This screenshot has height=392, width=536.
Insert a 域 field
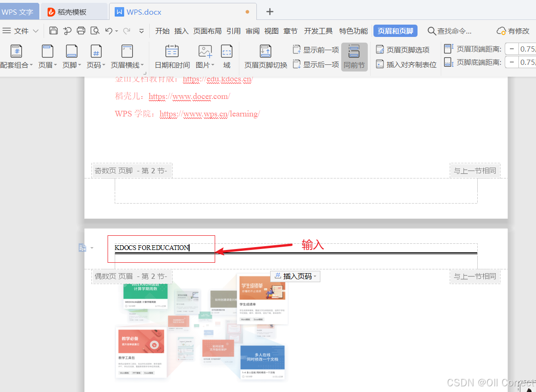[x=227, y=57]
